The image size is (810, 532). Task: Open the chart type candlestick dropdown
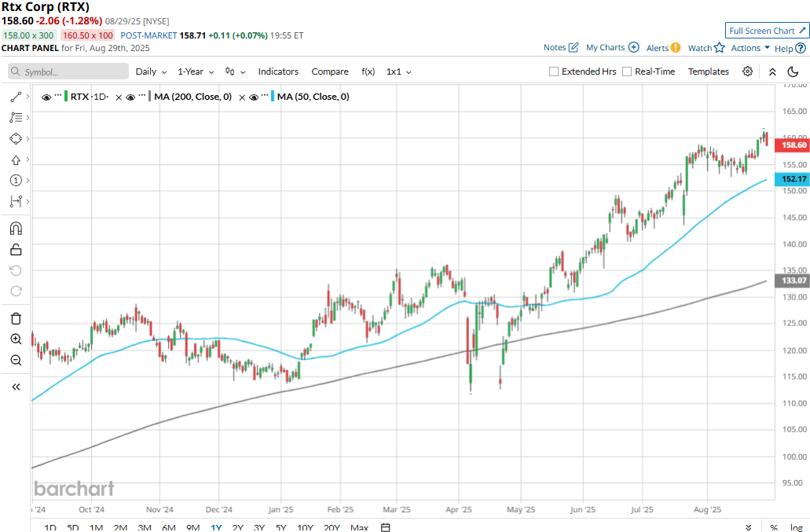(235, 72)
